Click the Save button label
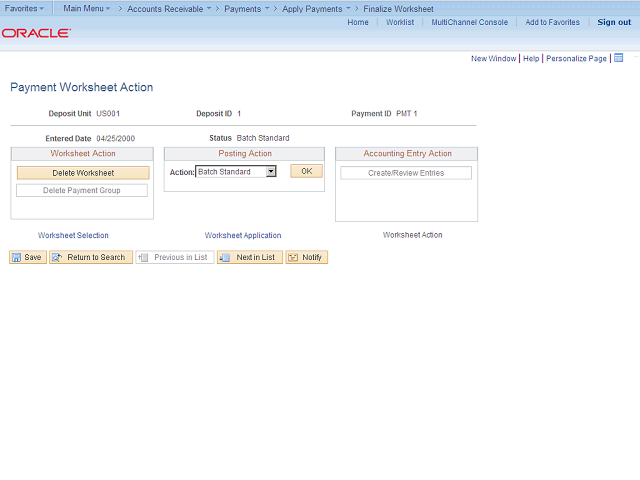Screen dimensions: 640x480 click(x=33, y=257)
